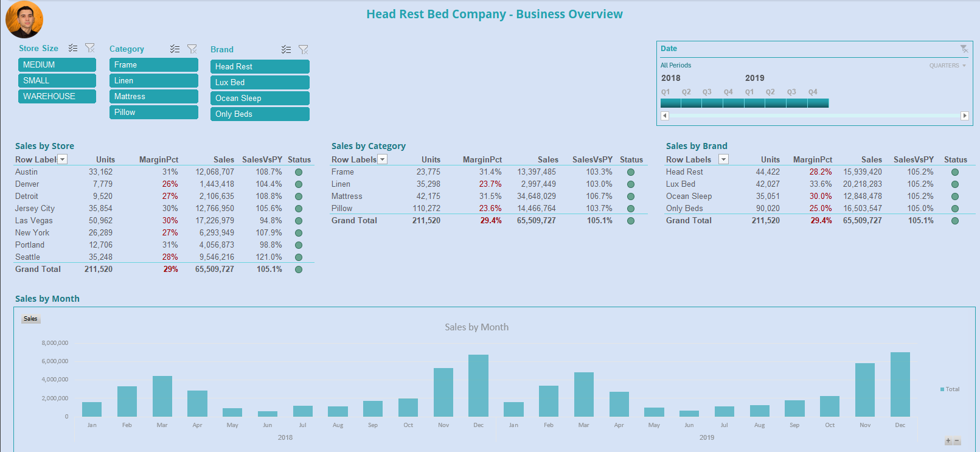980x452 pixels.
Task: Toggle multi-select on Store Size slicer
Action: 73,48
